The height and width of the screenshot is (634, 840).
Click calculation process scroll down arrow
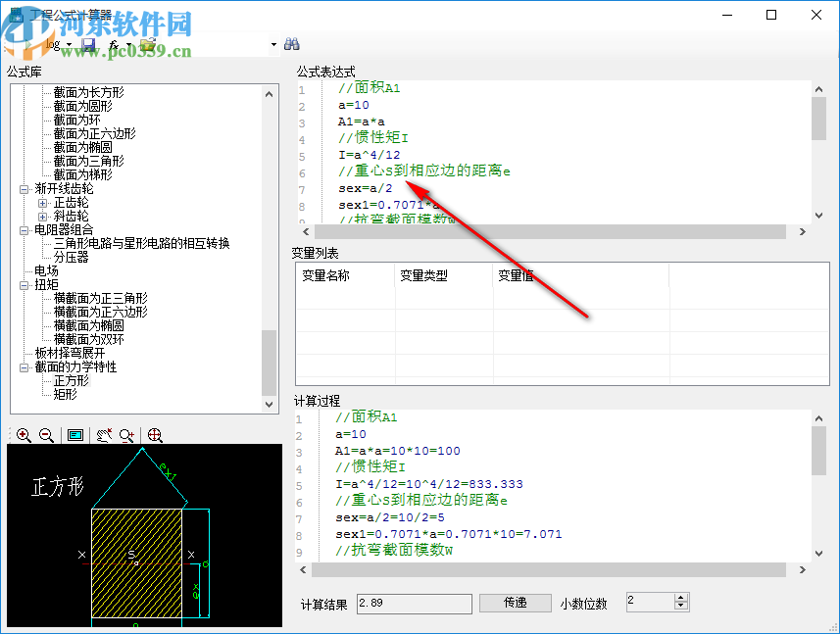coord(818,553)
